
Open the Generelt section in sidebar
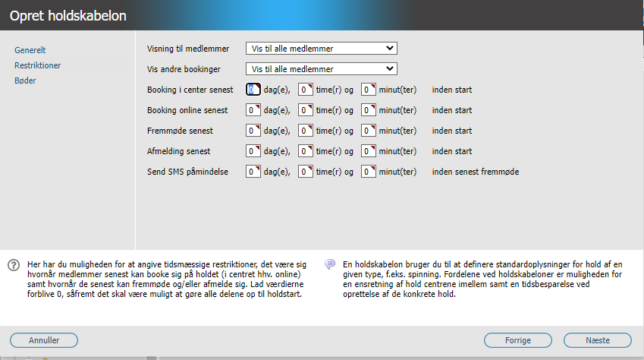point(30,50)
